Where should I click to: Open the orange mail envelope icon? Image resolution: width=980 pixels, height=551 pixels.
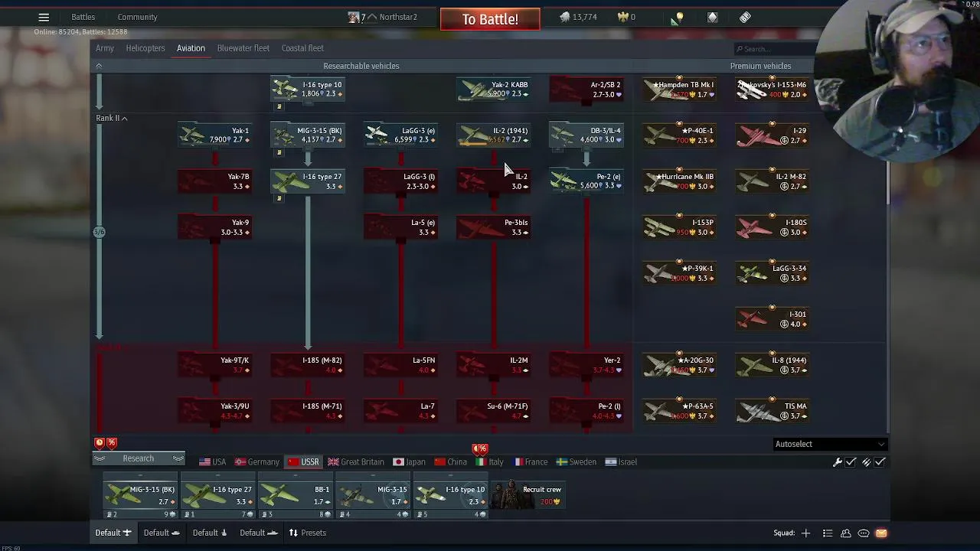point(881,533)
